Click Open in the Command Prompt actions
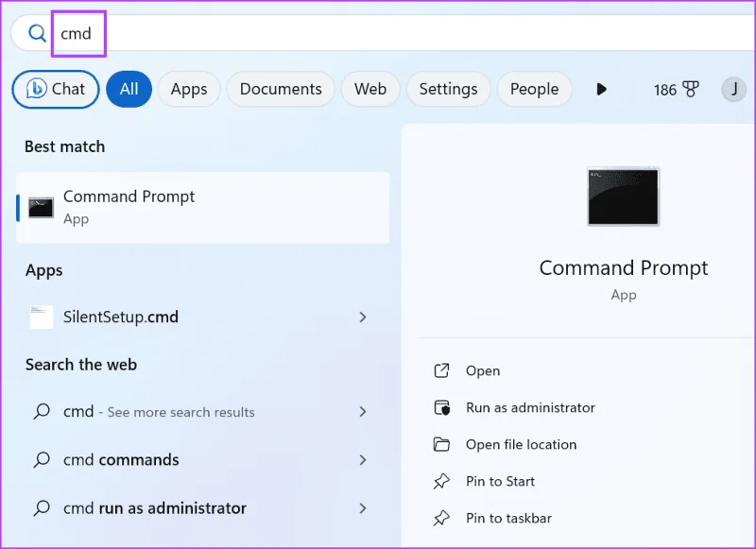The height and width of the screenshot is (549, 756). click(x=483, y=370)
